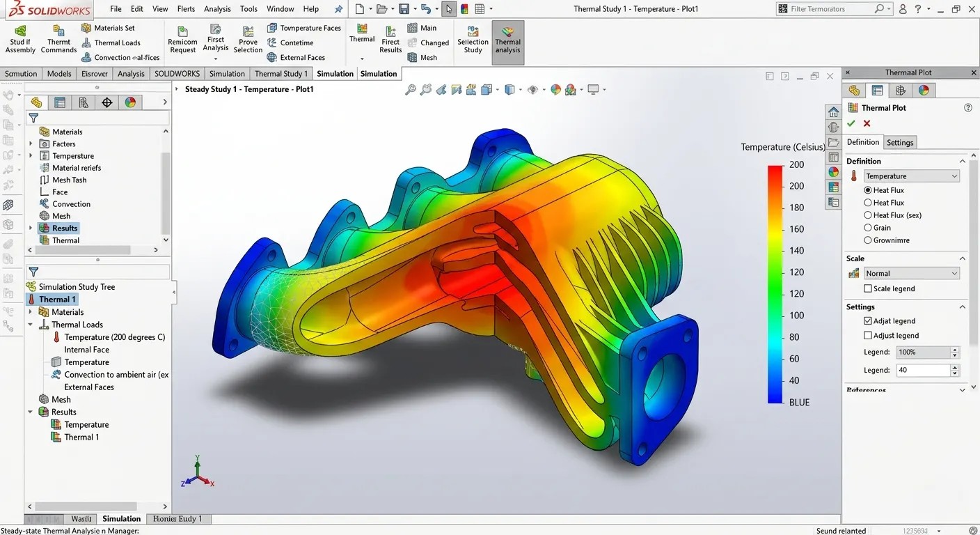980x535 pixels.
Task: Open help question mark in Thermal Plot panel
Action: click(x=967, y=108)
